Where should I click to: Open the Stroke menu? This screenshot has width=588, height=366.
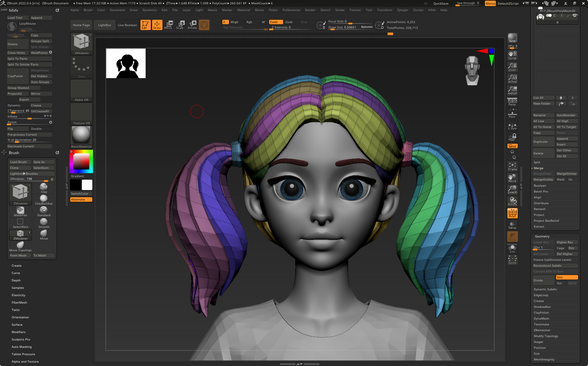[x=340, y=10]
